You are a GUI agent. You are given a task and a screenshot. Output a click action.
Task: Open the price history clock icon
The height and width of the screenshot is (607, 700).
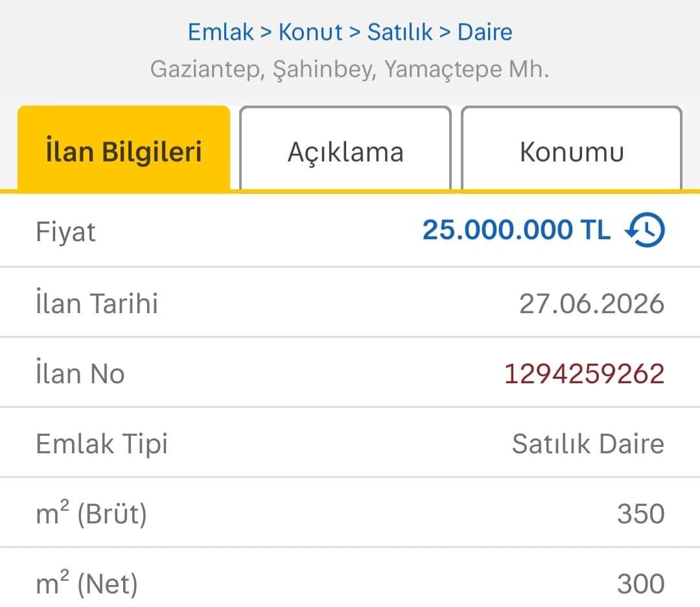click(645, 230)
